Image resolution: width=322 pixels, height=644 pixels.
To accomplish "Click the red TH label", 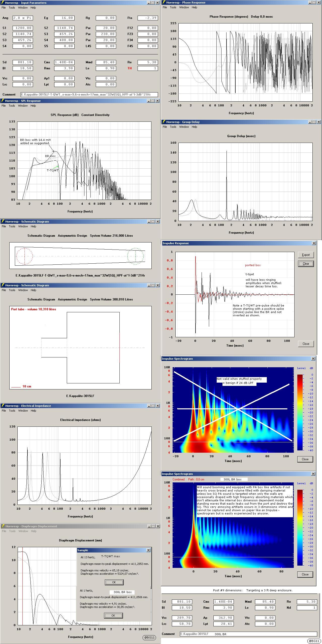I will coord(130,68).
